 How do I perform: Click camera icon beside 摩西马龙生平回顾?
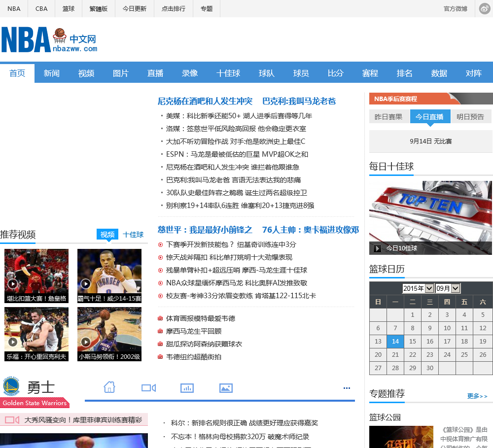pos(160,331)
